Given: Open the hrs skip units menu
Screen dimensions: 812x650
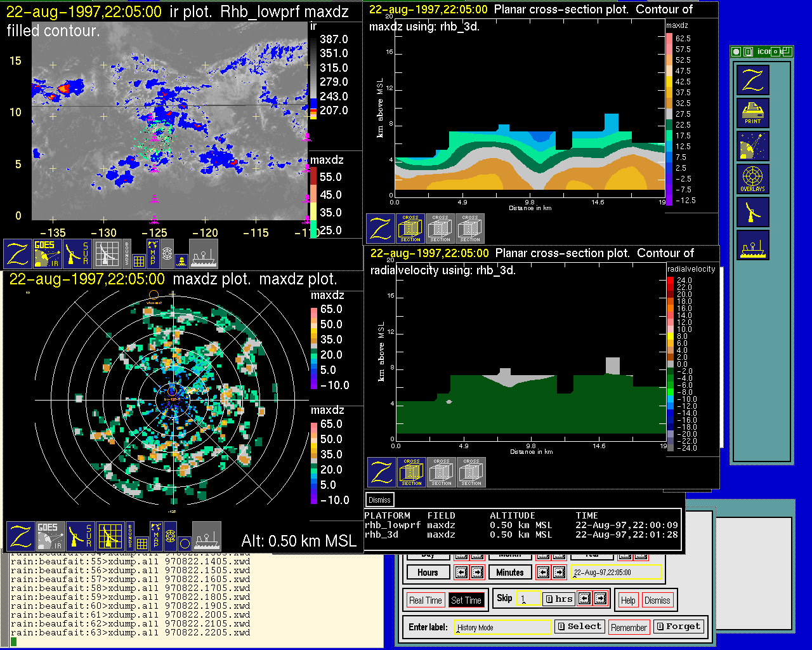Looking at the screenshot, I should click(x=559, y=599).
